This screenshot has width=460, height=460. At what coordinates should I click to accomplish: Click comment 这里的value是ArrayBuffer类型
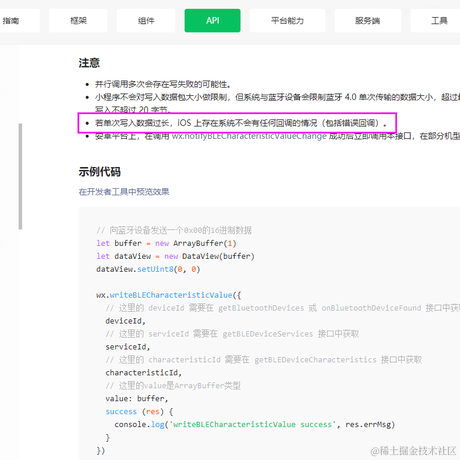point(173,386)
